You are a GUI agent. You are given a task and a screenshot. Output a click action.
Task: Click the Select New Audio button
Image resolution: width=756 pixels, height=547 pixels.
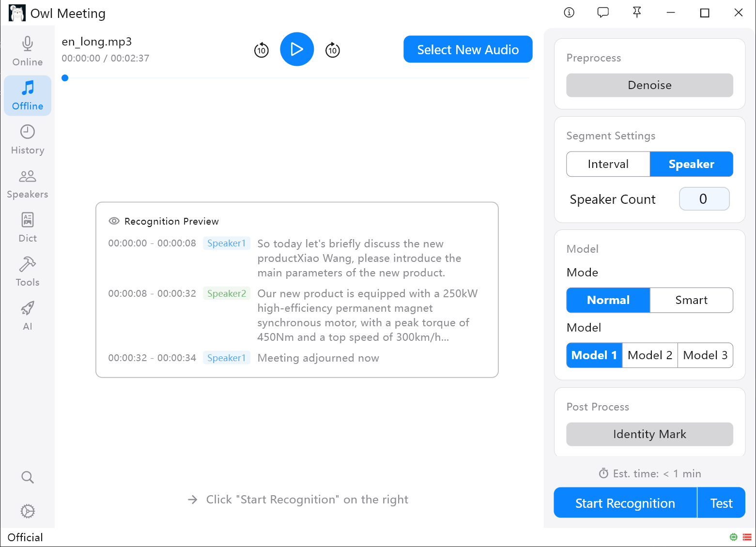coord(467,49)
